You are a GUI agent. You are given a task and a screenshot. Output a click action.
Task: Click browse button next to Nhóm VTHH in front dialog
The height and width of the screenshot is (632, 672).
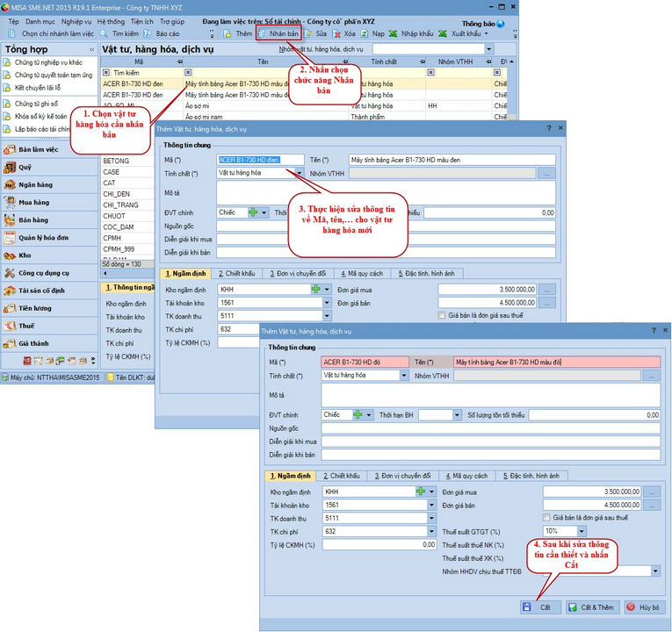click(652, 376)
